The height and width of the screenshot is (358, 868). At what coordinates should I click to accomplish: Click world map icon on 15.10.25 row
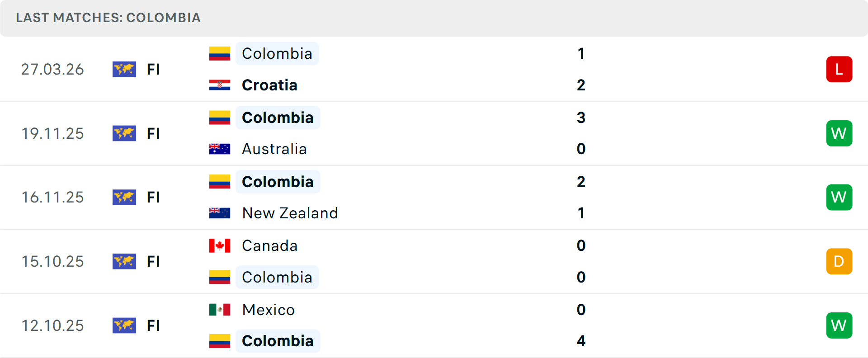(124, 261)
